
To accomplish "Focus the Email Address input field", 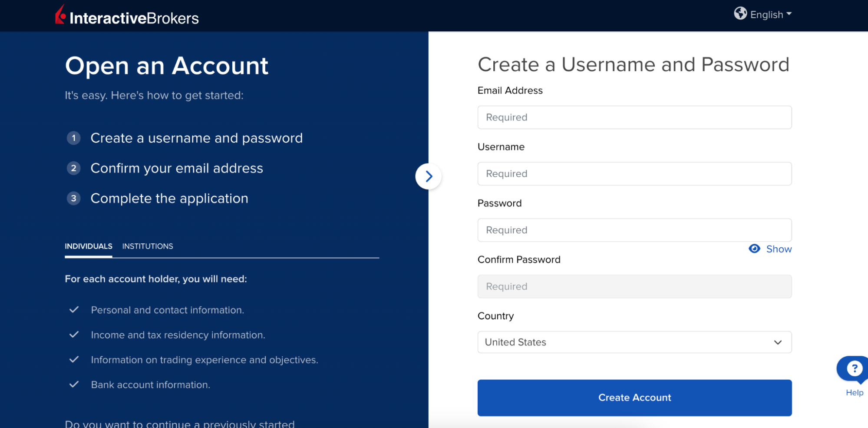I will [x=634, y=117].
